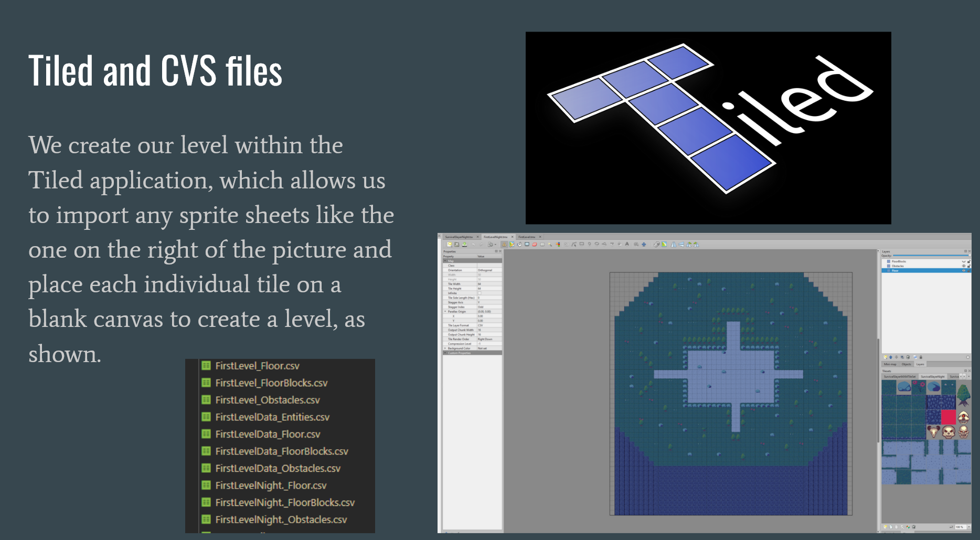The height and width of the screenshot is (540, 980).
Task: Collapse the Map property group
Action: (x=445, y=261)
